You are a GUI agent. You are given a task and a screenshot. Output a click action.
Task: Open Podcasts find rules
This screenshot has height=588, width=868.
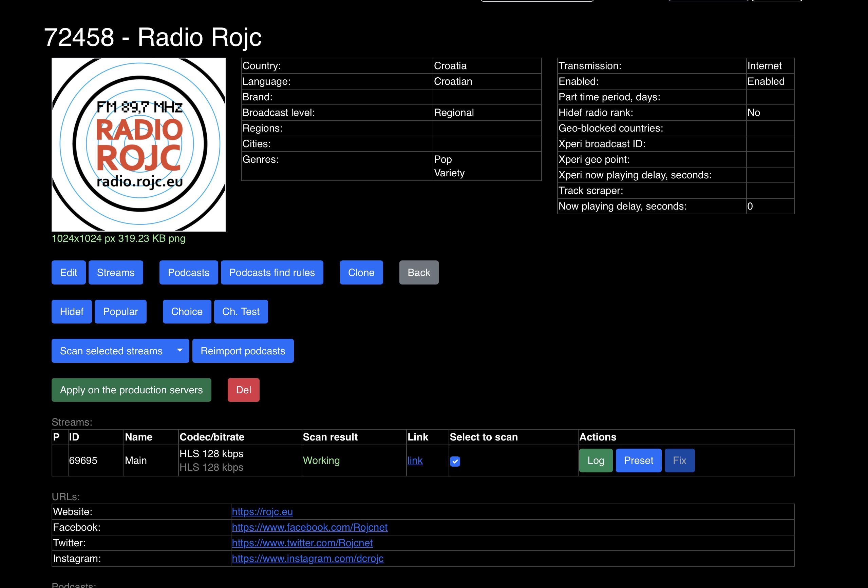pos(272,273)
